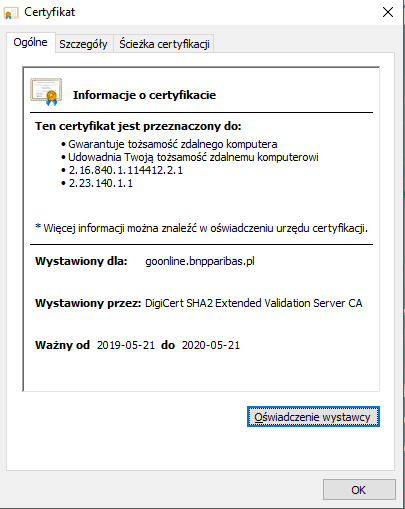Click the Oświadczenie wystawcy button
Viewport: 405px width, 509px height.
pyautogui.click(x=313, y=417)
